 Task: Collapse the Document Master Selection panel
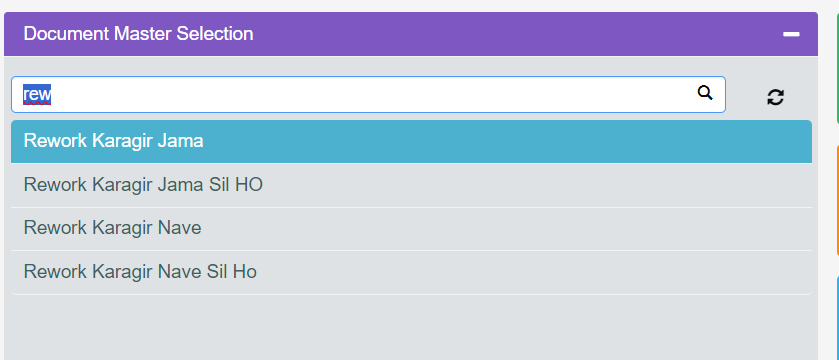point(791,34)
